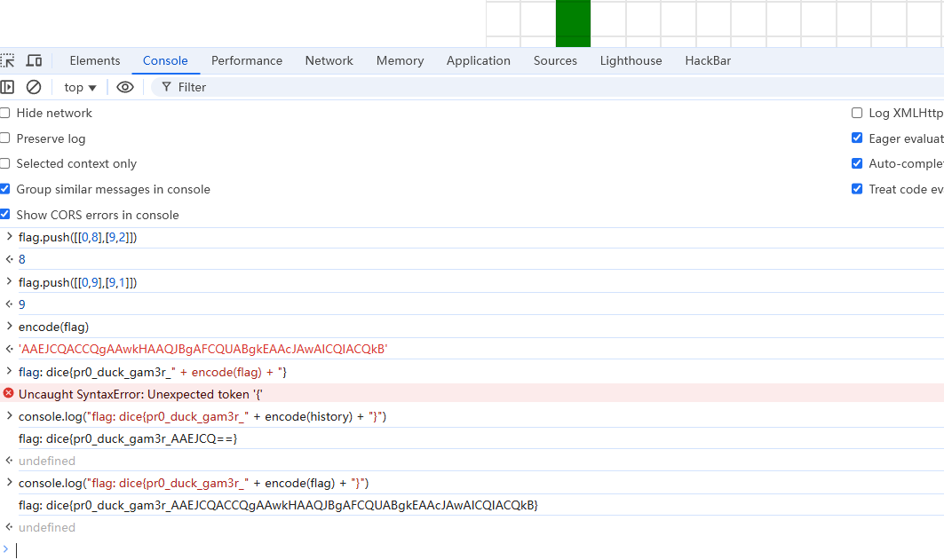Image resolution: width=944 pixels, height=560 pixels.
Task: Open the top JavaScript context dropdown
Action: pos(80,87)
